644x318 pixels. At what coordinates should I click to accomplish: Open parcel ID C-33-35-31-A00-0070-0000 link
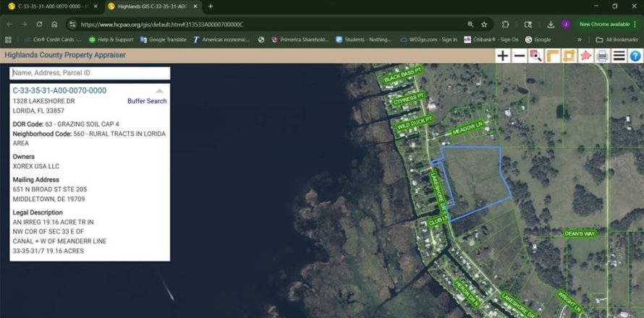(59, 90)
